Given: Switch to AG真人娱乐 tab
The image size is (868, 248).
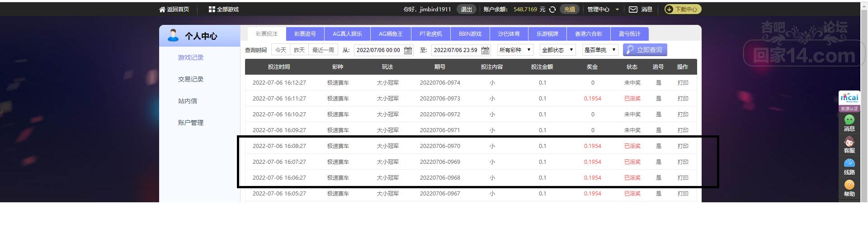Looking at the screenshot, I should [x=347, y=34].
